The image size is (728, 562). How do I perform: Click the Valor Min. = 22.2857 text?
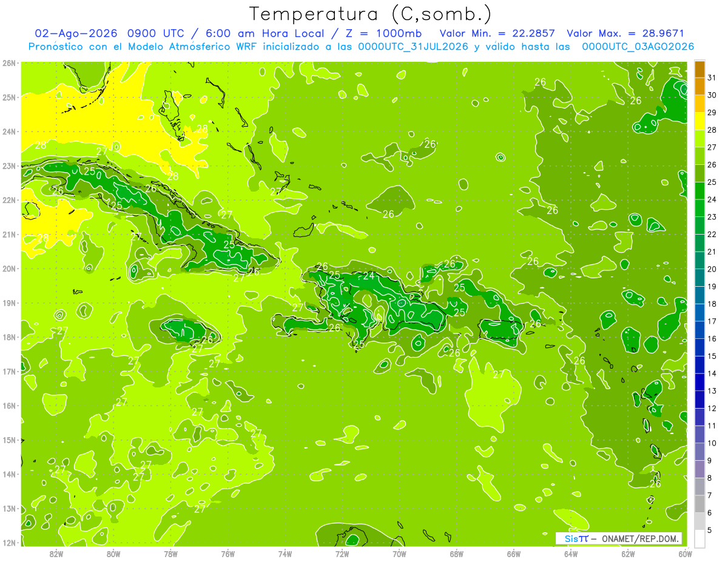(497, 33)
